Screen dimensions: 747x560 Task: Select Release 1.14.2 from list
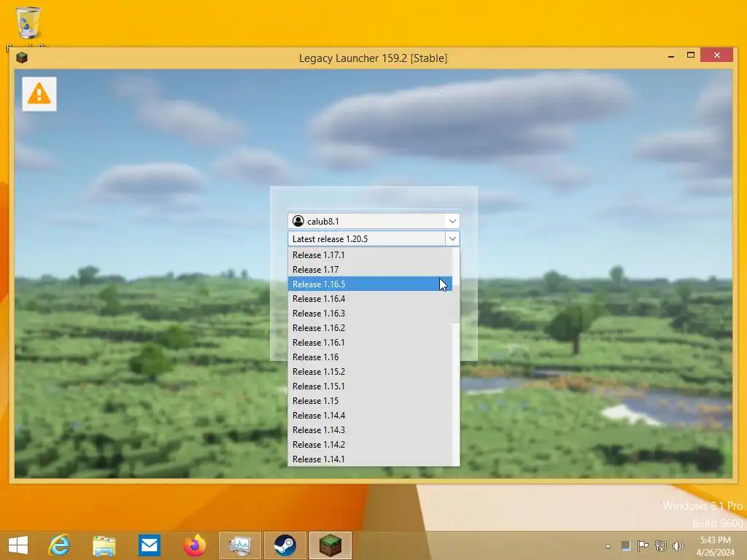coord(370,445)
